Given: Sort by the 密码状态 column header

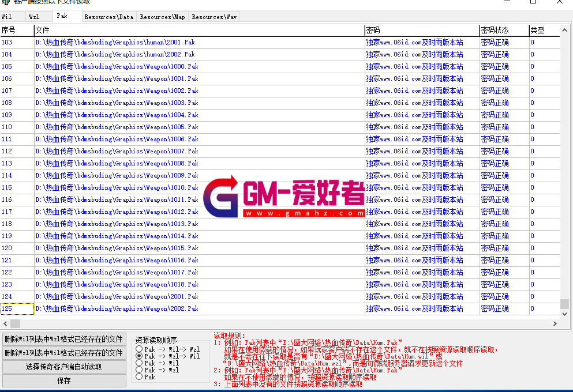Looking at the screenshot, I should pyautogui.click(x=504, y=31).
